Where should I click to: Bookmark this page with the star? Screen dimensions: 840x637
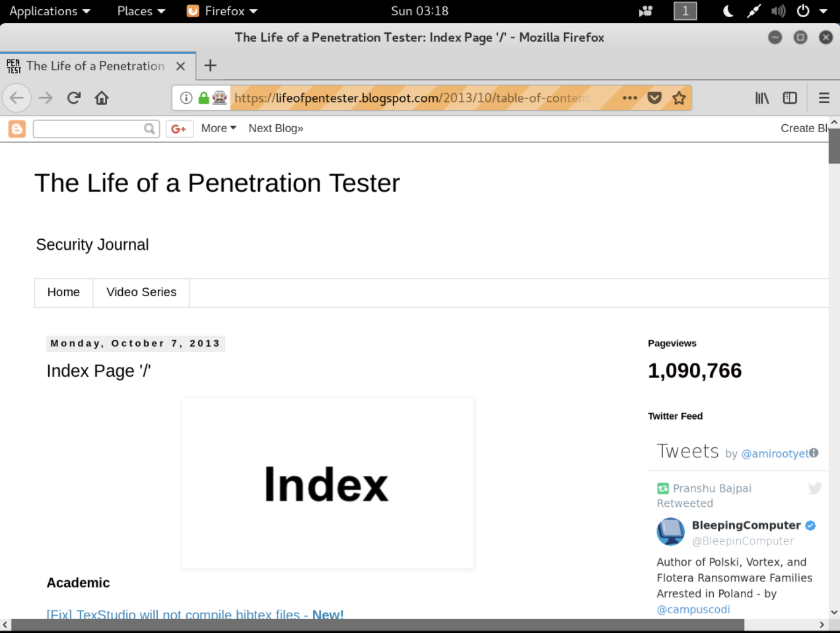coord(679,98)
